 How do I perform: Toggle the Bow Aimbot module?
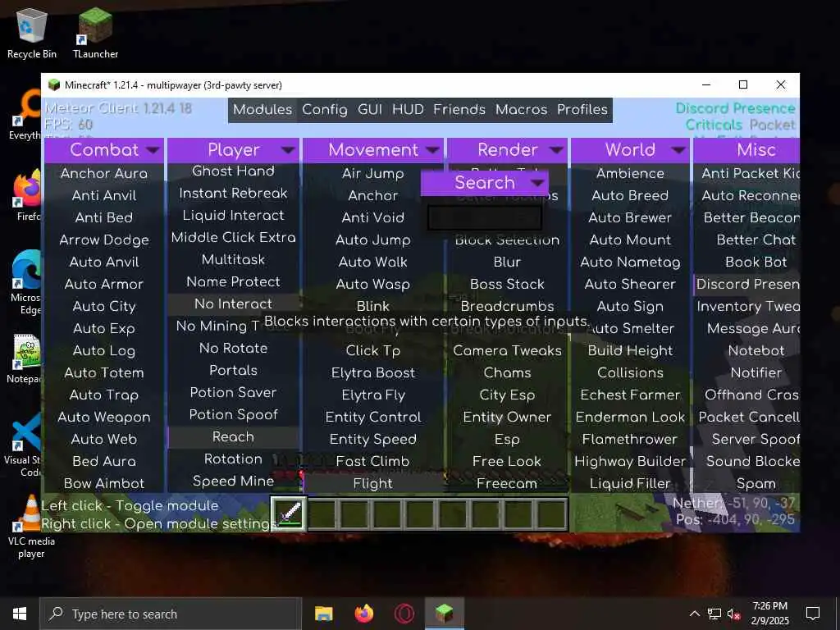(x=104, y=484)
